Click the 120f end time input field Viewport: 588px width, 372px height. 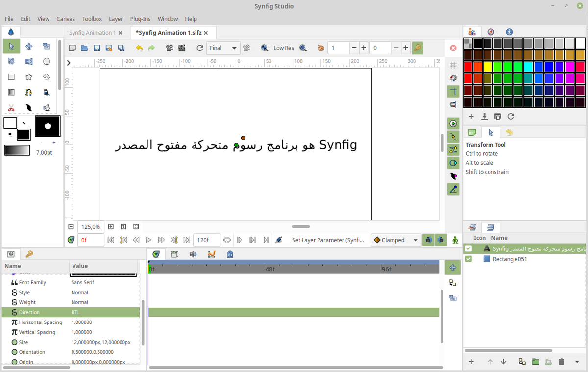pos(206,240)
